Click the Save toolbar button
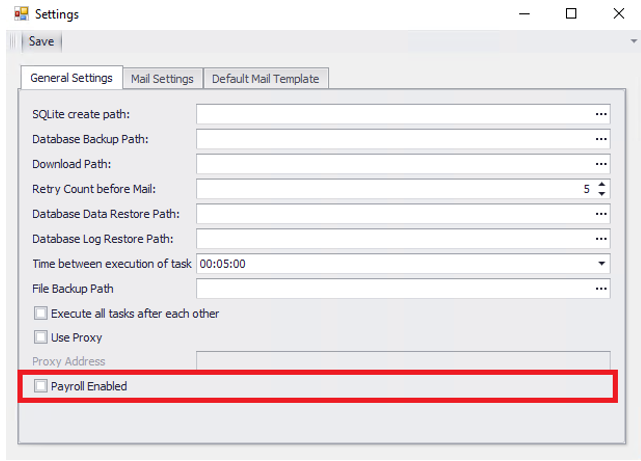Screen dimensions: 641x461 [x=41, y=42]
